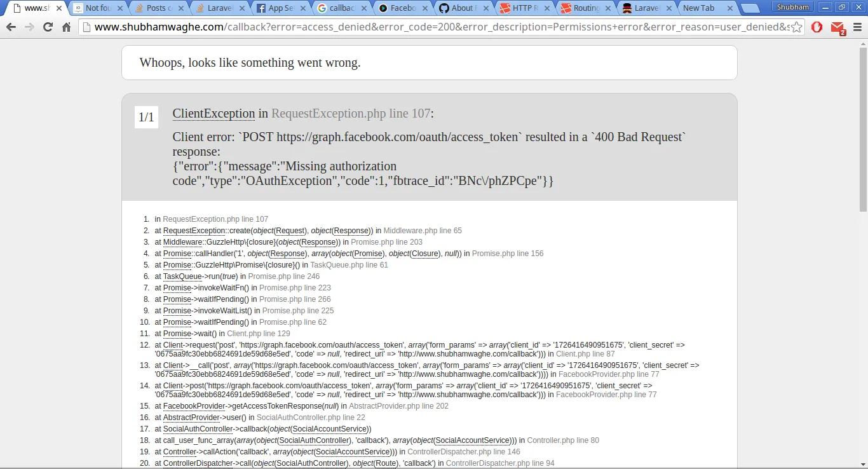Focus the address bar URL field
The image size is (868, 469).
[x=442, y=27]
